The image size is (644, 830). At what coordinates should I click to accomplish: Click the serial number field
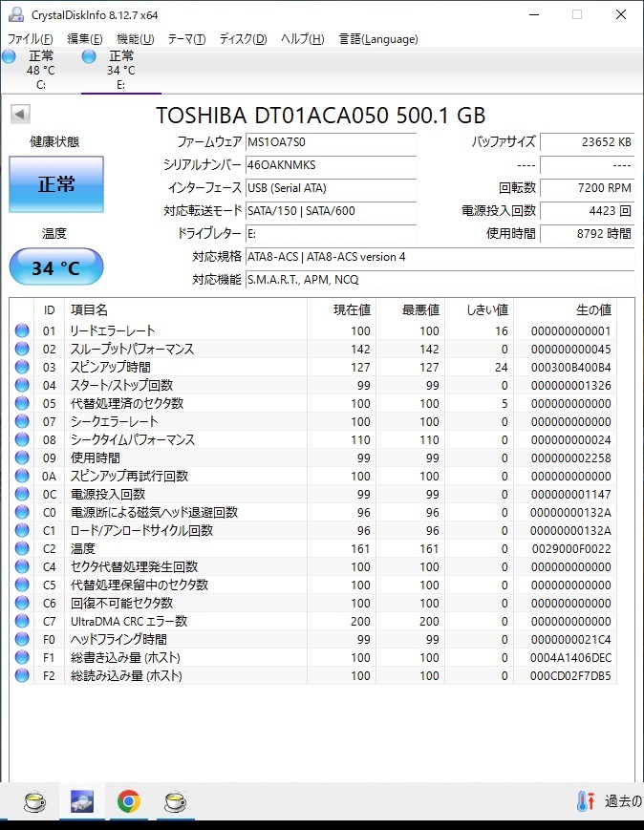click(331, 165)
